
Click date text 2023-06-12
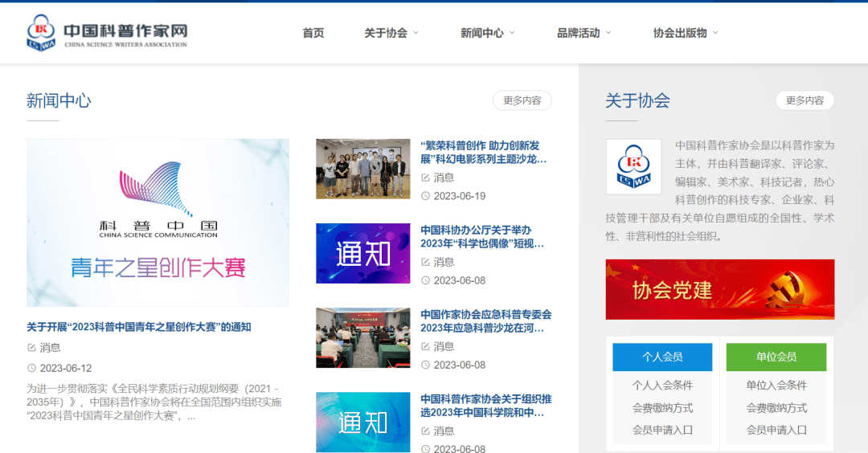point(66,368)
